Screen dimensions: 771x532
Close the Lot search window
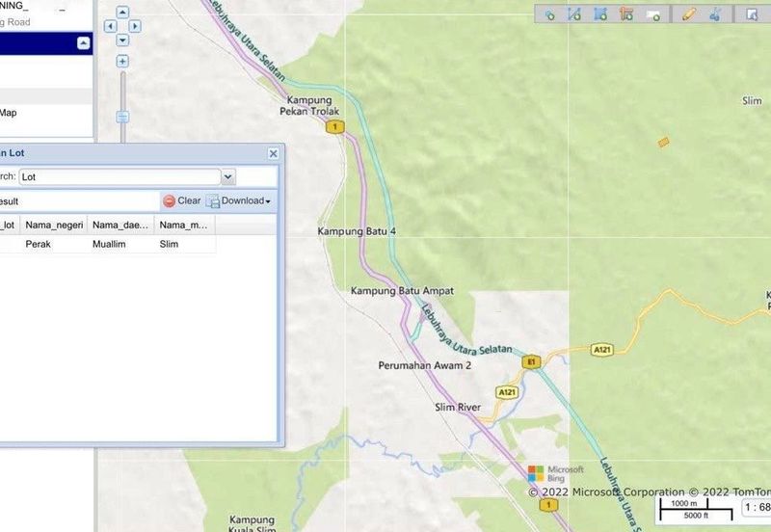point(273,153)
